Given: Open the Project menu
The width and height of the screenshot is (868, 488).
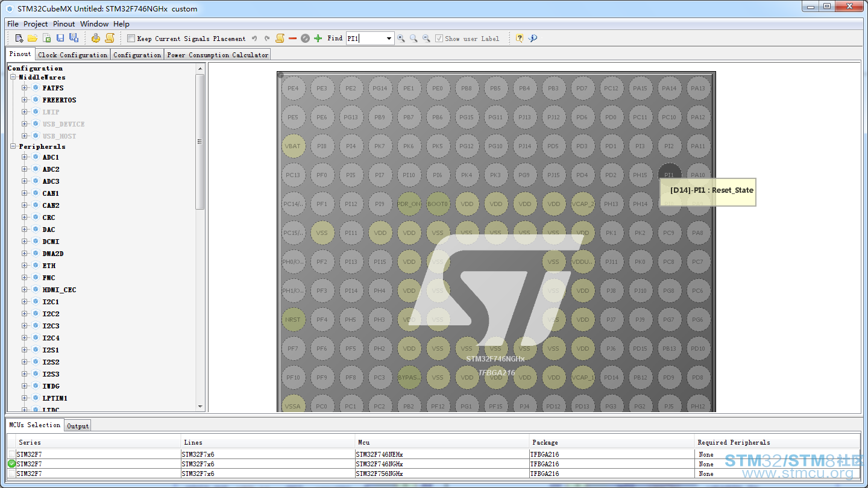Looking at the screenshot, I should (36, 24).
